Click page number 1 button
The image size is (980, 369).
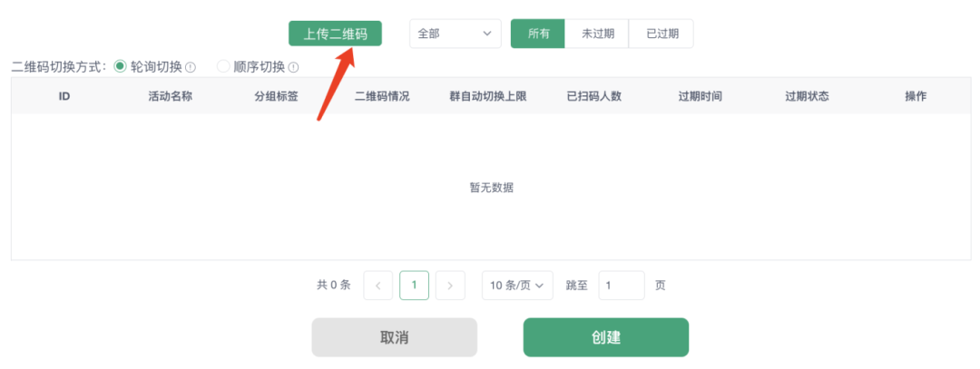click(x=414, y=285)
